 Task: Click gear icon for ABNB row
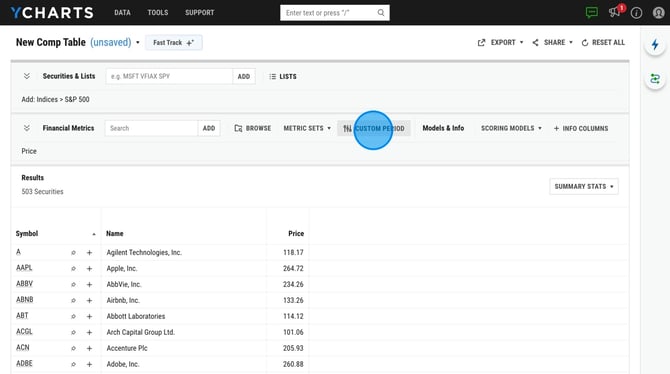(x=73, y=300)
